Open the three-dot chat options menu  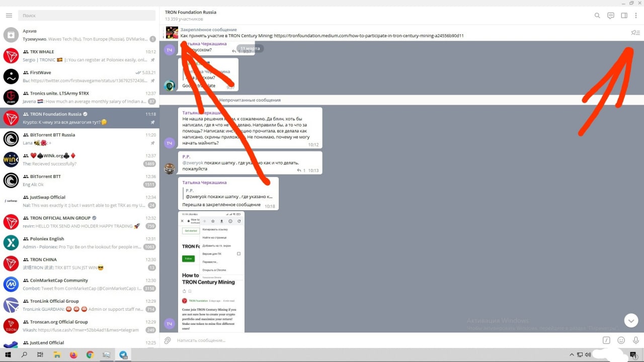[636, 16]
